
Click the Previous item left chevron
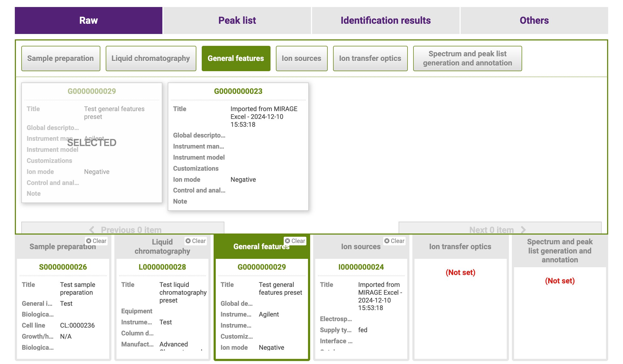(92, 230)
